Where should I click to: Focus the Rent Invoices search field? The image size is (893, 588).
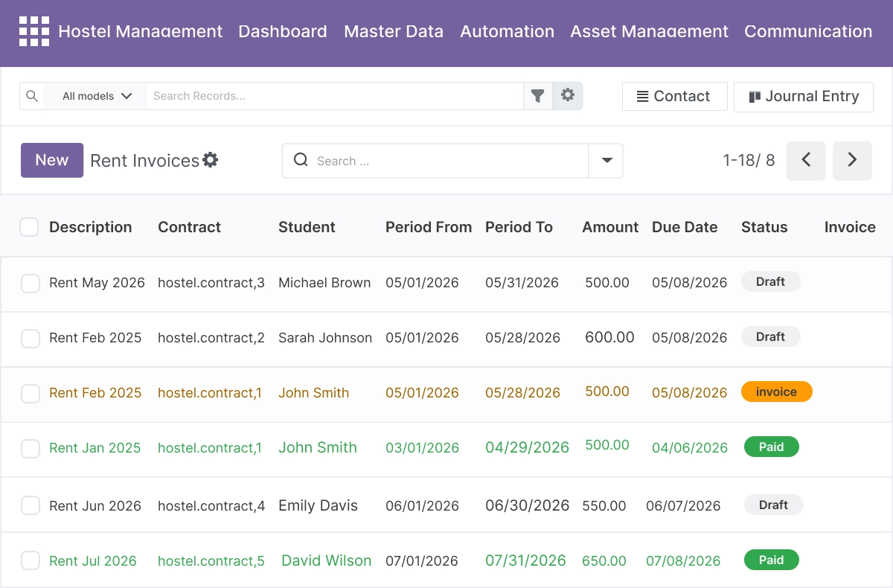[x=435, y=161]
